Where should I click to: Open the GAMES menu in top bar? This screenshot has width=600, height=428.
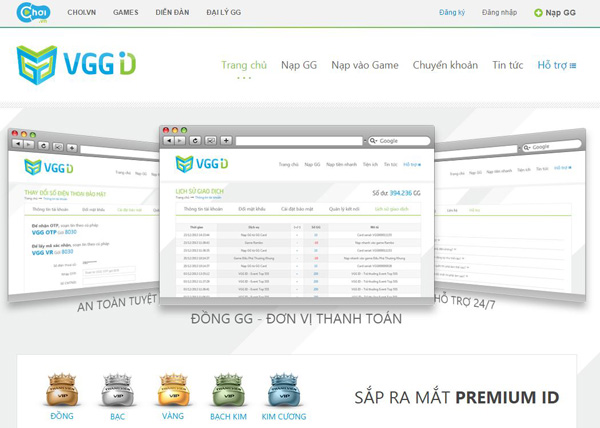point(126,13)
